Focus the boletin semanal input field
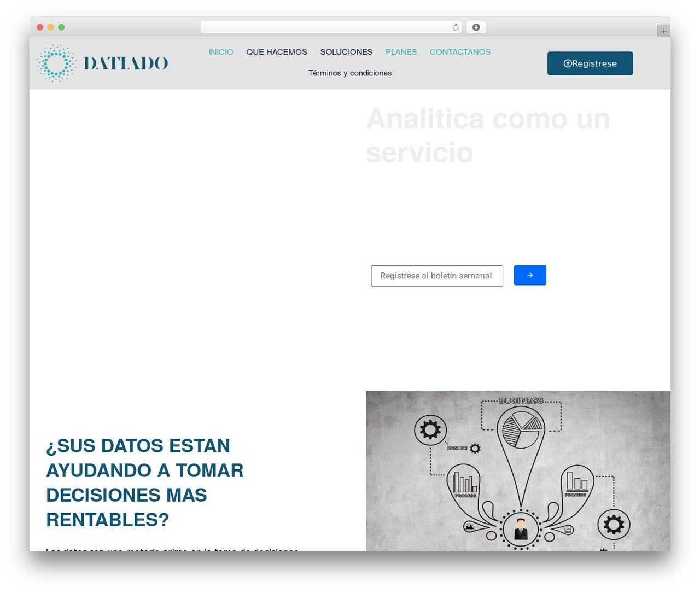The image size is (700, 593). coord(437,276)
